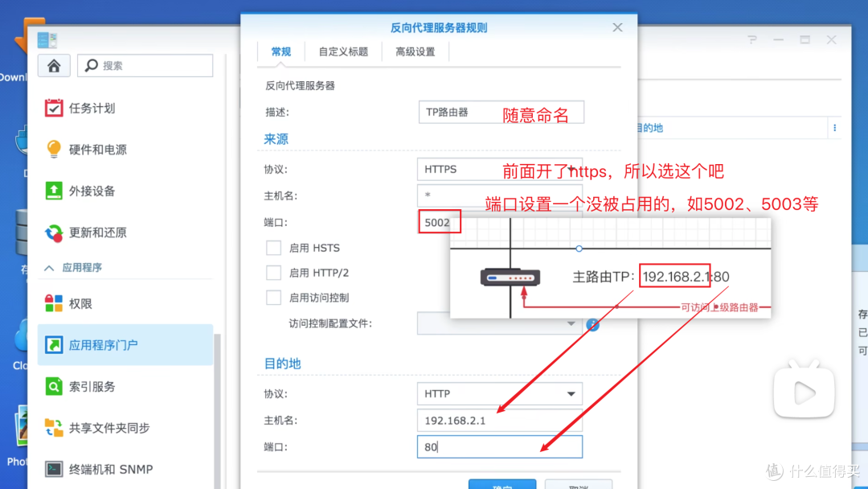
Task: Click the source 主机名 input field
Action: click(499, 195)
